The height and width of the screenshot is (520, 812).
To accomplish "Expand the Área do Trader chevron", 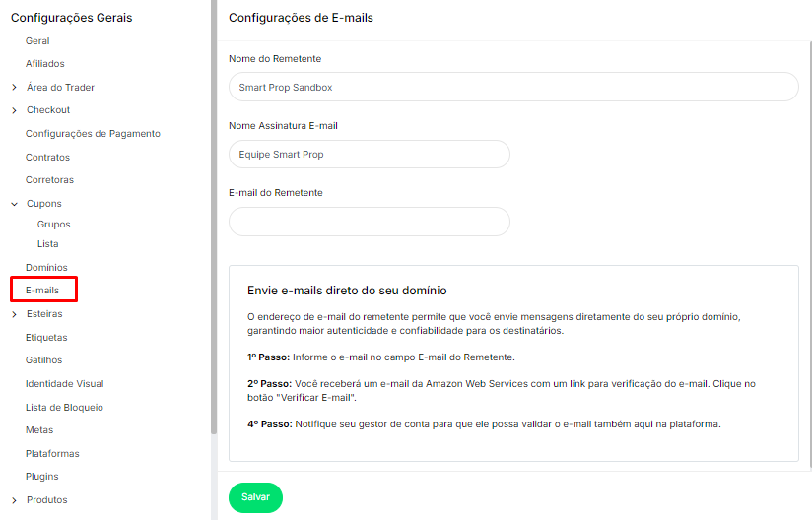I will (x=14, y=88).
